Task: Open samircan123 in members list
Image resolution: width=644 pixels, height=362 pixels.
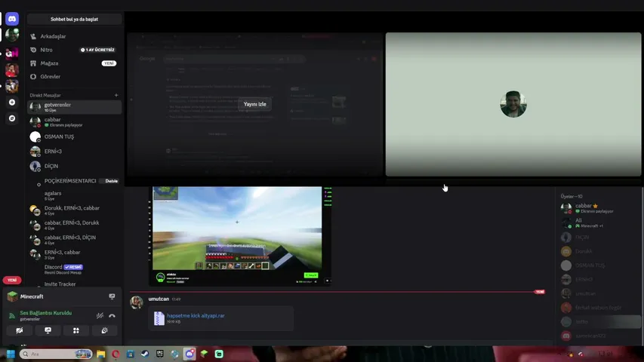Action: [x=599, y=336]
